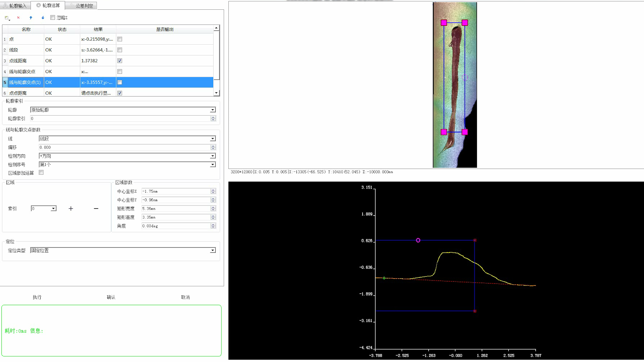Click the blue move down arrow

43,18
